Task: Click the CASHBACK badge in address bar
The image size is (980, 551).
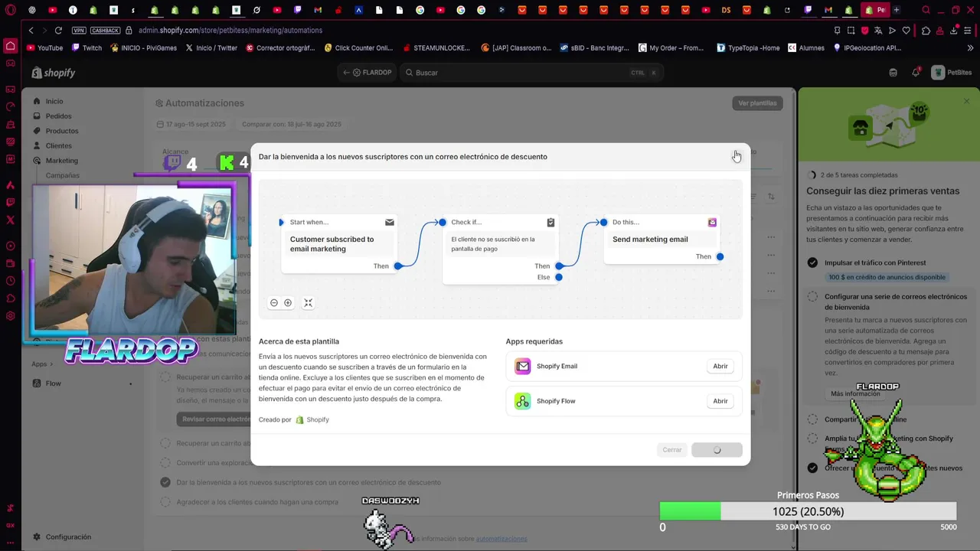Action: click(105, 30)
